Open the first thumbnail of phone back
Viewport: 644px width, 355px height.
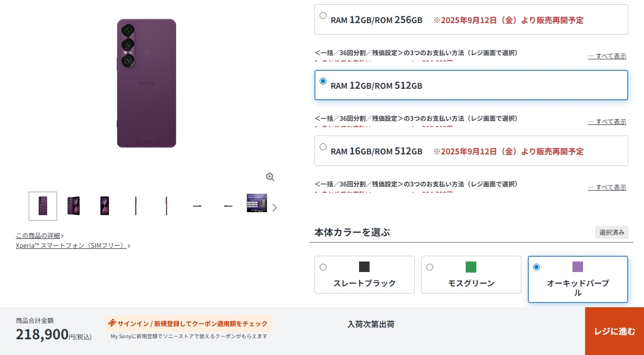click(x=43, y=206)
